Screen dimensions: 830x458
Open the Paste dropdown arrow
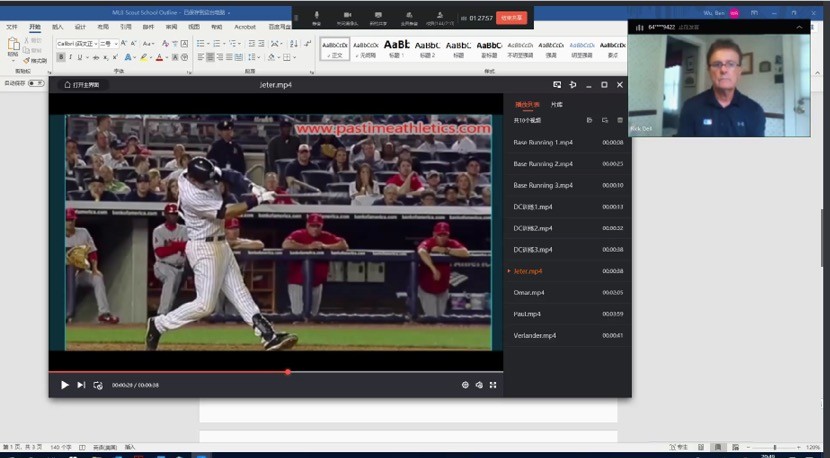tap(13, 60)
